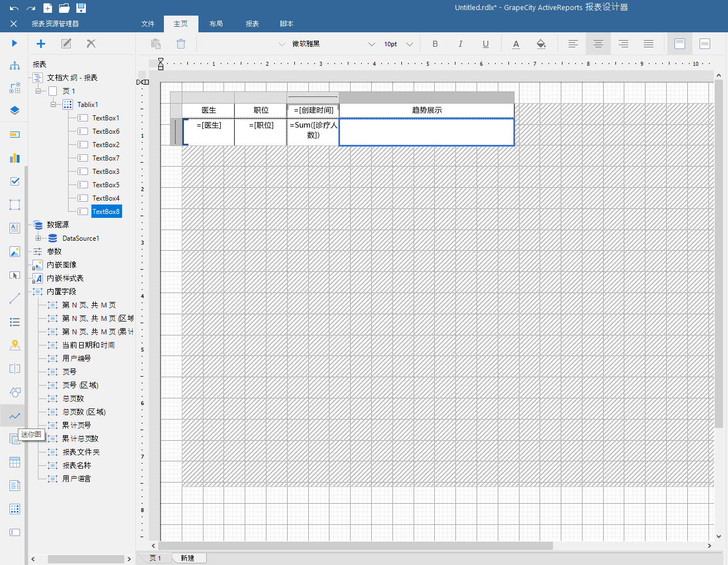Open the 文件 menu

pos(148,24)
